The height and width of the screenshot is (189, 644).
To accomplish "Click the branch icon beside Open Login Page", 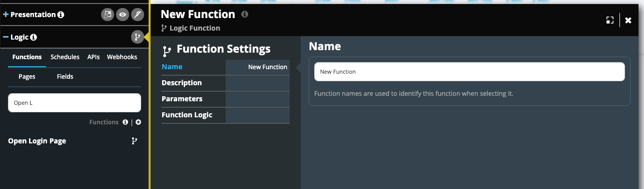I will click(134, 141).
